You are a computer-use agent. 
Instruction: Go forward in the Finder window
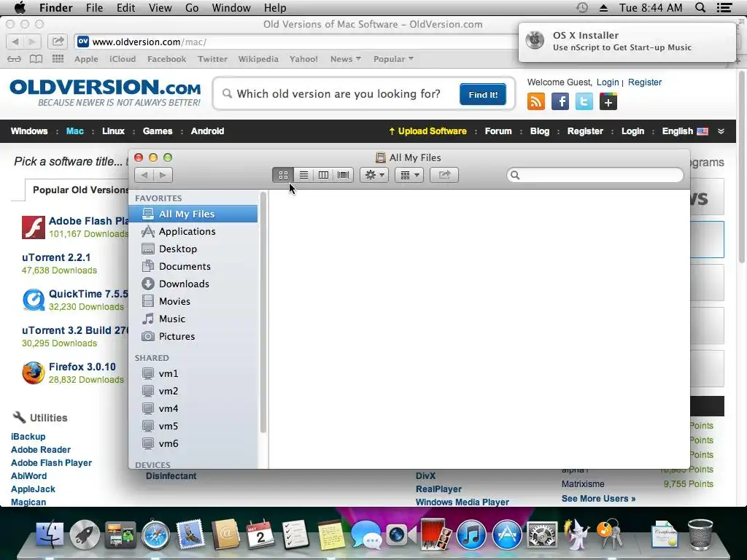pos(163,175)
